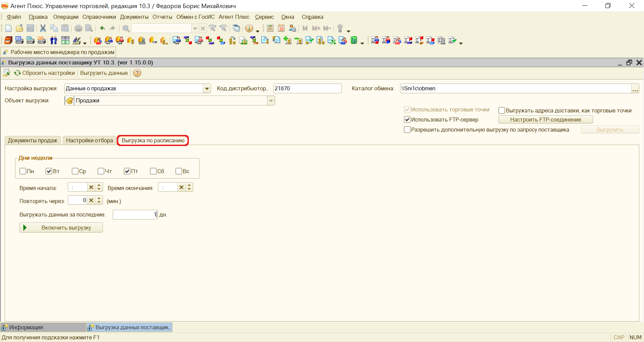The height and width of the screenshot is (342, 644).
Task: Click 'Настроить FTP-соединение' button
Action: pyautogui.click(x=545, y=119)
